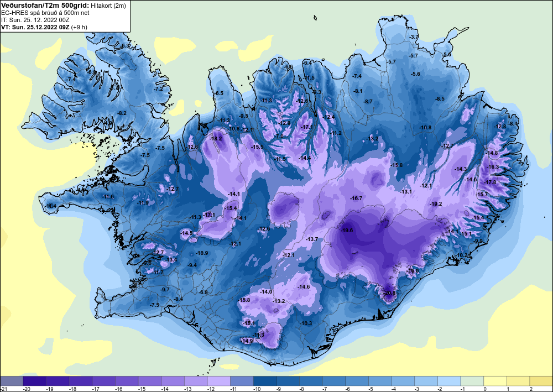Image resolution: width=553 pixels, height=392 pixels.
Task: Click the -12.4 temperature label
Action: tap(328, 117)
